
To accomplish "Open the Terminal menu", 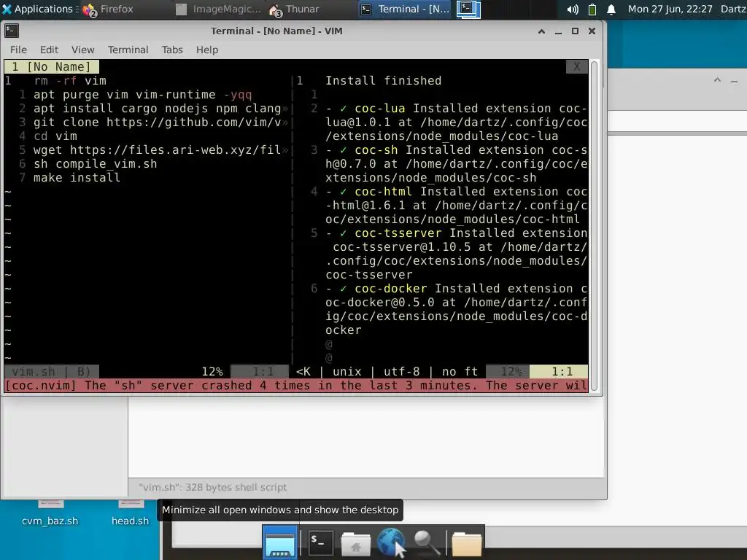I will pyautogui.click(x=128, y=50).
